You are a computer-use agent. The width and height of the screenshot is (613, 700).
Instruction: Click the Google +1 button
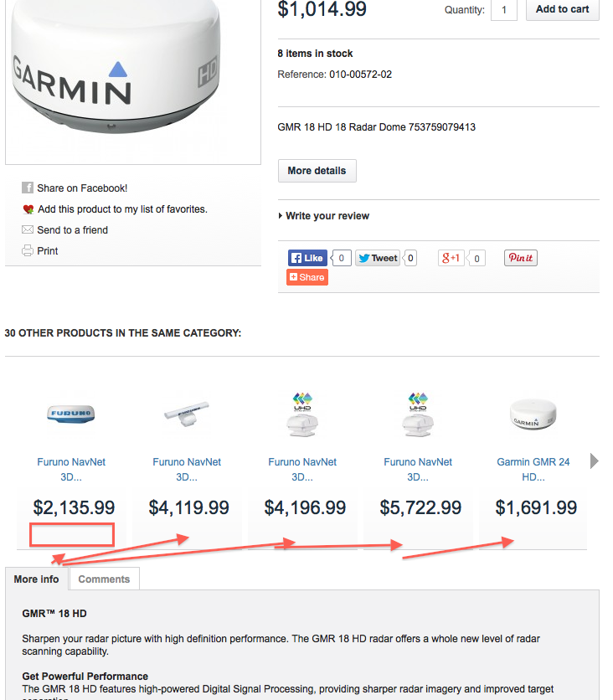(x=451, y=258)
